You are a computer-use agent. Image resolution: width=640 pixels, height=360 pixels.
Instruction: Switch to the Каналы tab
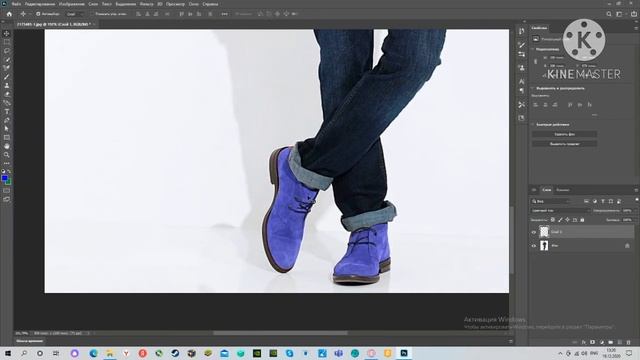(562, 190)
